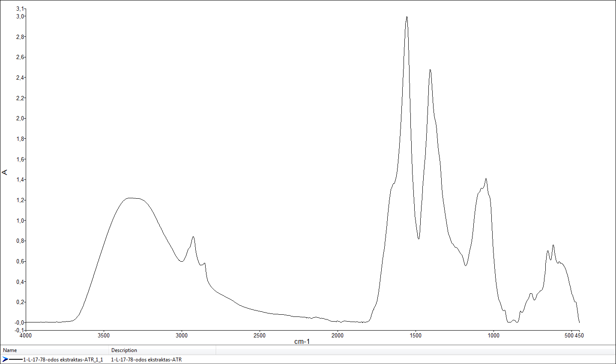
Task: Click the Description column header
Action: point(124,350)
